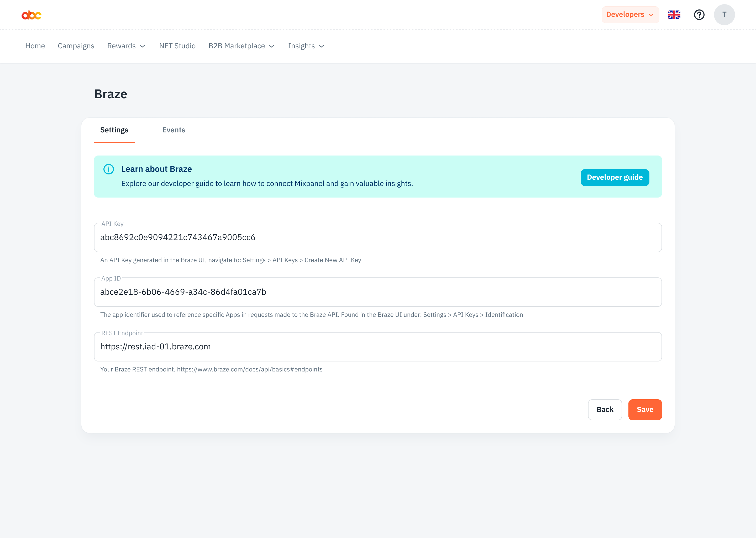
Task: Expand the Rewards menu
Action: point(126,46)
